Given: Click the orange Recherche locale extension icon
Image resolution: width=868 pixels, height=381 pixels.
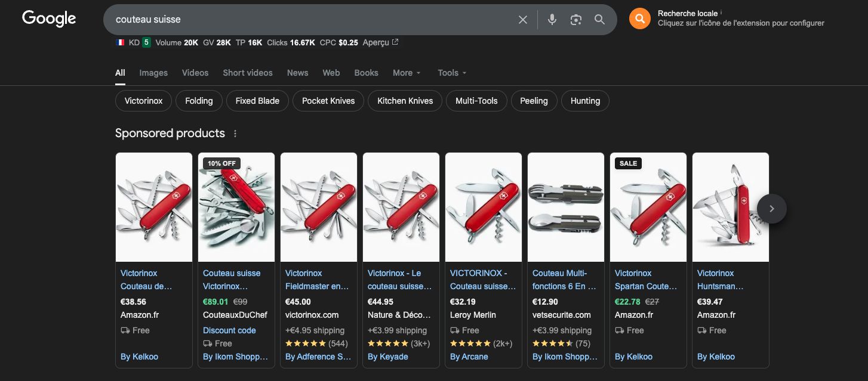Looking at the screenshot, I should coord(639,19).
